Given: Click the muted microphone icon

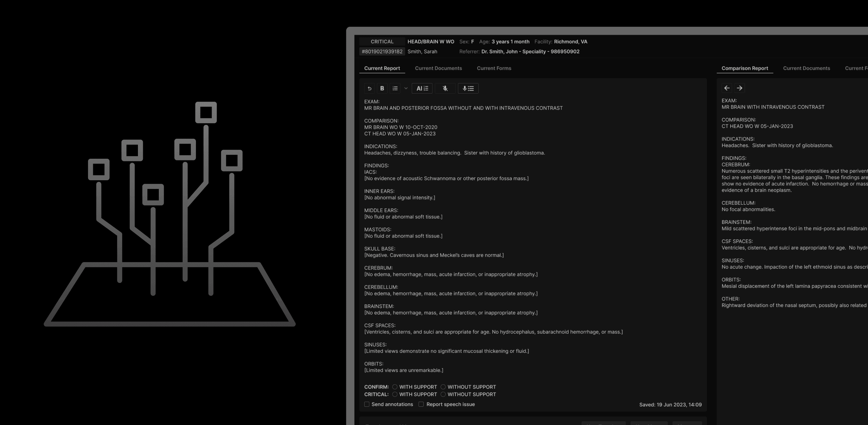Looking at the screenshot, I should coord(445,88).
